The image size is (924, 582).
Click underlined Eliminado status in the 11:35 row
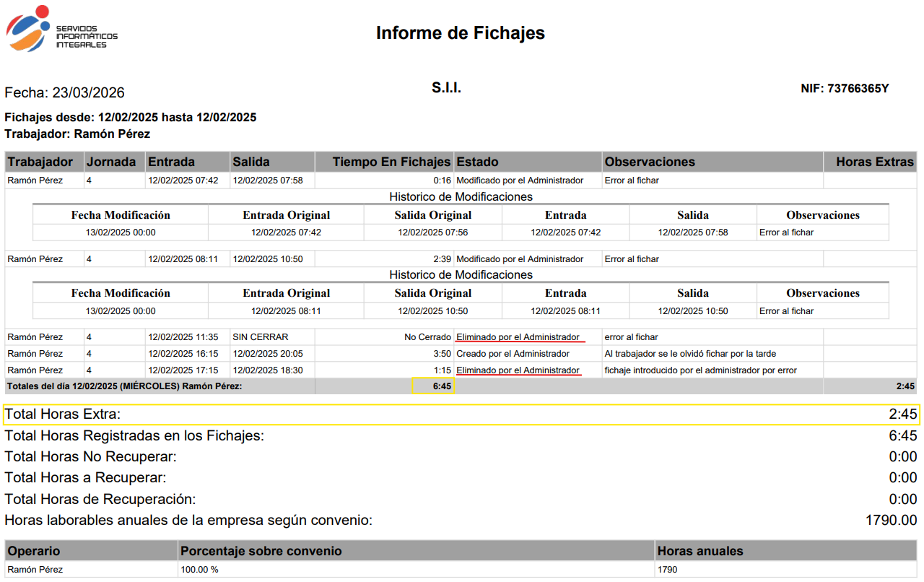[x=518, y=337]
